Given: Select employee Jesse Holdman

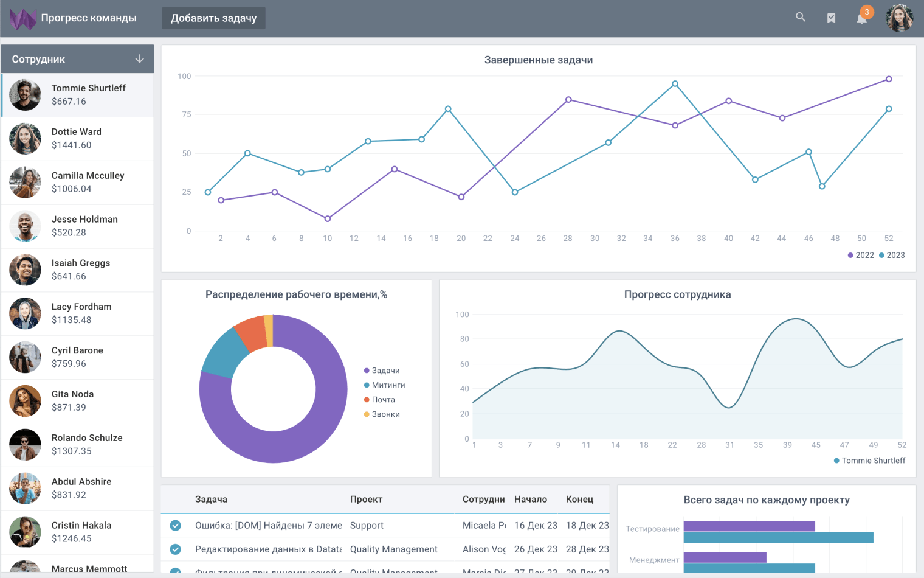Looking at the screenshot, I should 77,226.
